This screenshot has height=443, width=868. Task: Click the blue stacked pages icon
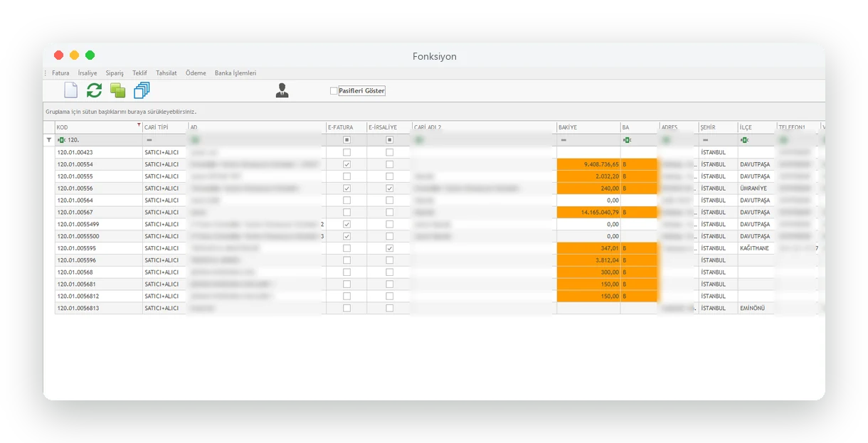142,90
